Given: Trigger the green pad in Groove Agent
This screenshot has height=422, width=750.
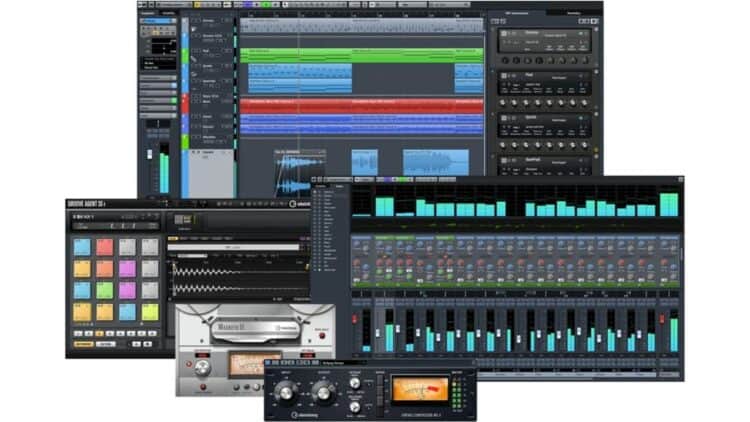Looking at the screenshot, I should pyautogui.click(x=104, y=290).
